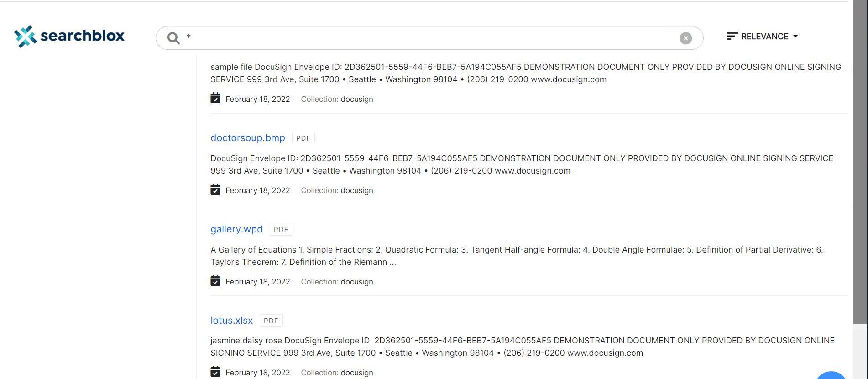Viewport: 868px width, 379px height.
Task: Click the February 18, 2022 date under gallery.wpd
Action: coord(258,282)
